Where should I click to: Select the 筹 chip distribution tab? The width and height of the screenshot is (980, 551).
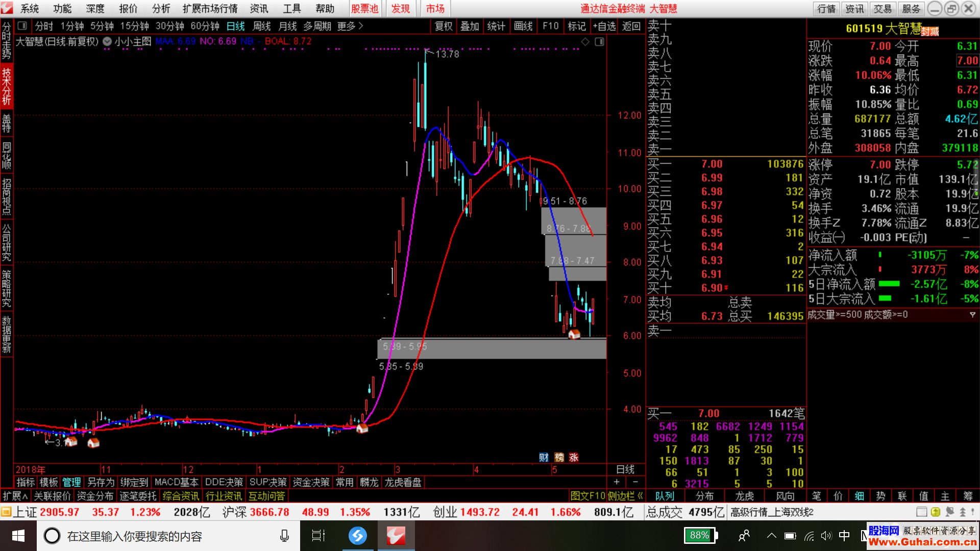click(x=968, y=496)
